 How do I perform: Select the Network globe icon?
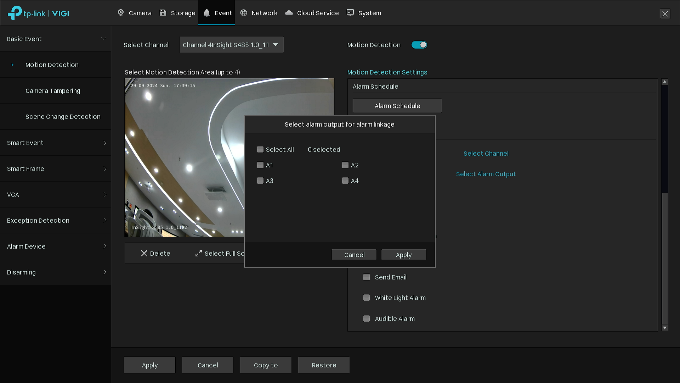point(244,13)
